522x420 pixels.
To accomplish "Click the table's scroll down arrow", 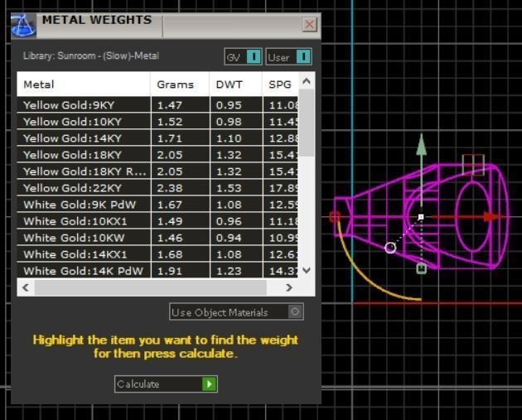I will 307,270.
